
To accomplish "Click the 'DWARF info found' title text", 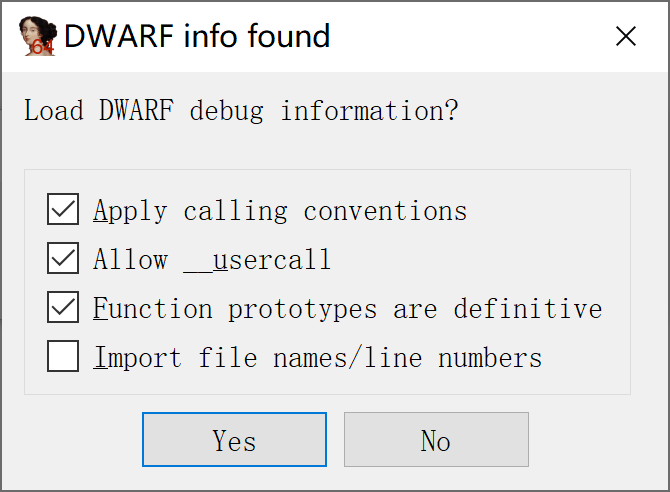I will tap(197, 37).
